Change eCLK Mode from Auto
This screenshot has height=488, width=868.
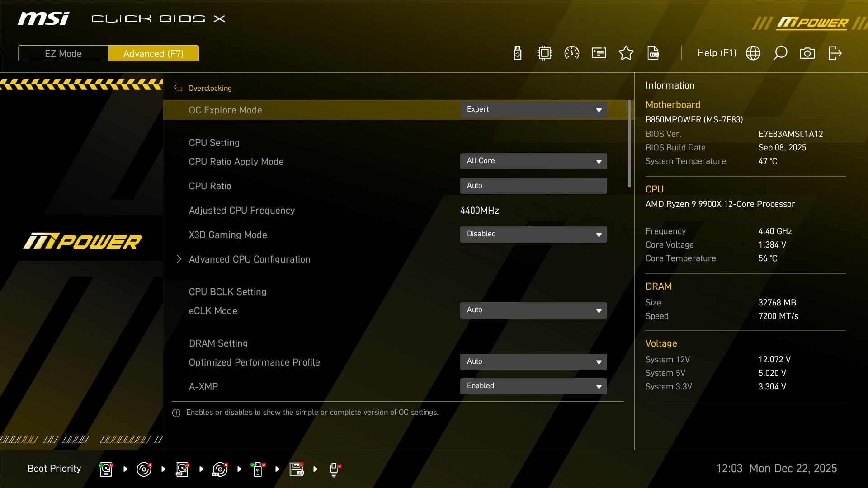[x=533, y=310]
